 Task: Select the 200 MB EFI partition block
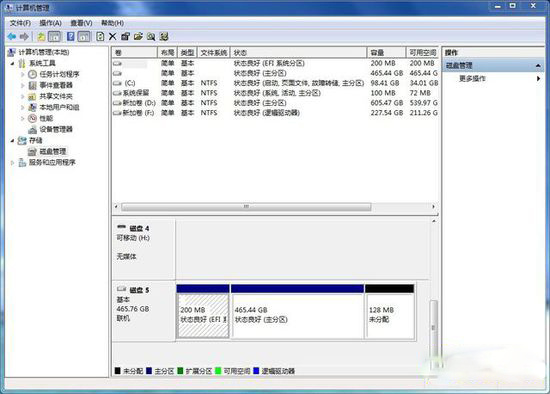203,312
